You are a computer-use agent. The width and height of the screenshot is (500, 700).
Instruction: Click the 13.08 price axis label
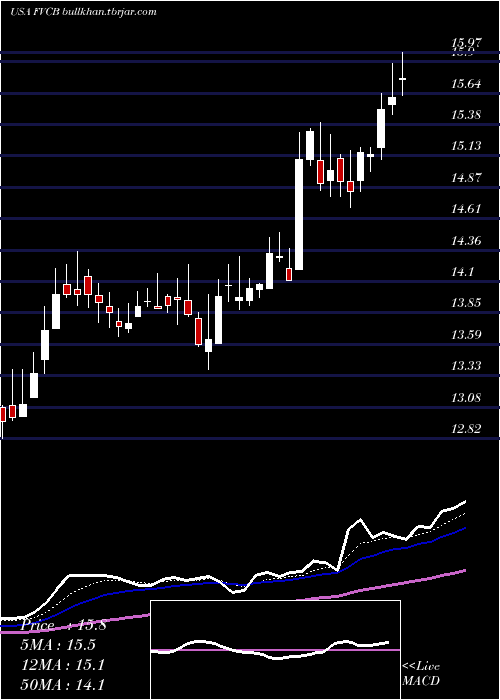[x=467, y=397]
